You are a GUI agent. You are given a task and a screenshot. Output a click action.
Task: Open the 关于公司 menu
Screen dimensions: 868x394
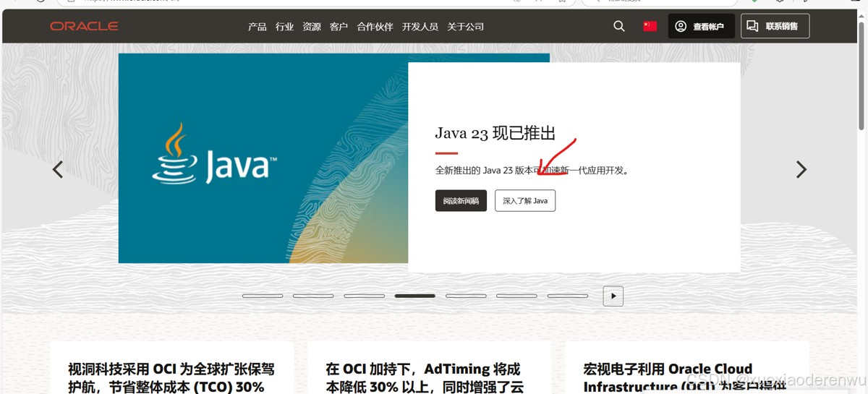pyautogui.click(x=465, y=27)
